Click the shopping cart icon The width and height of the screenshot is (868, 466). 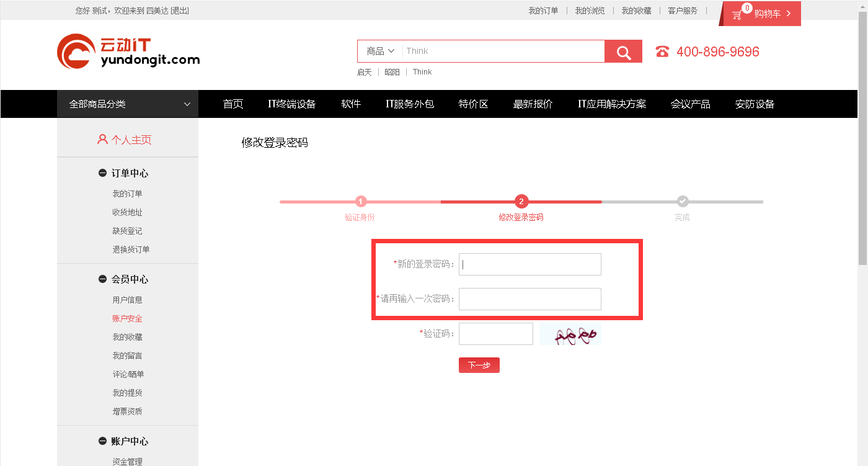pos(737,14)
